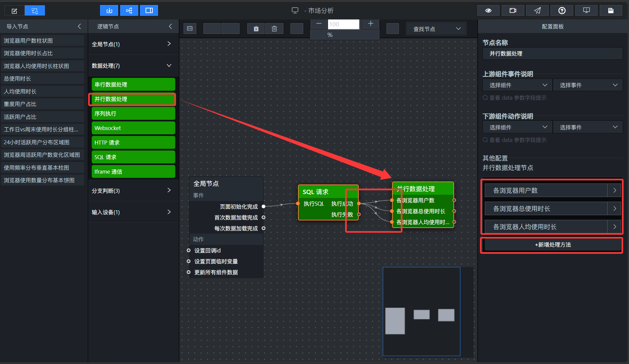Collapse the 逻辑节点 panel
This screenshot has height=364, width=629.
point(170,26)
